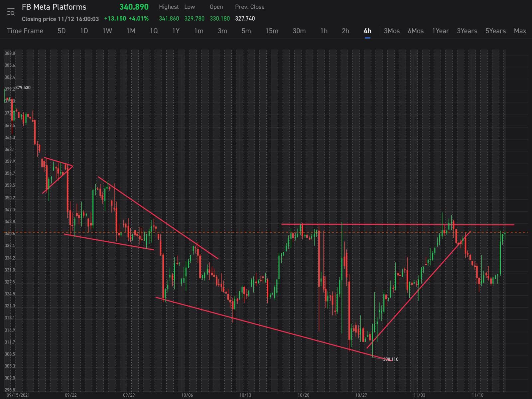532x399 pixels.
Task: Choose the 30m interval
Action: point(299,31)
